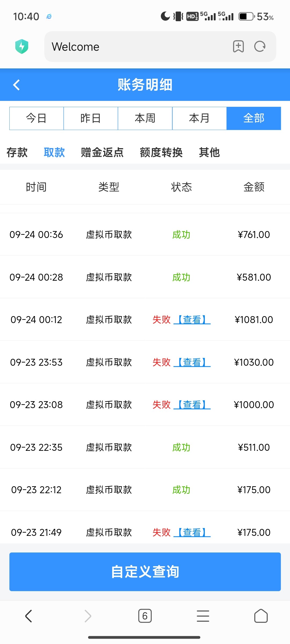
Task: Show 额度转换 records
Action: 161,152
